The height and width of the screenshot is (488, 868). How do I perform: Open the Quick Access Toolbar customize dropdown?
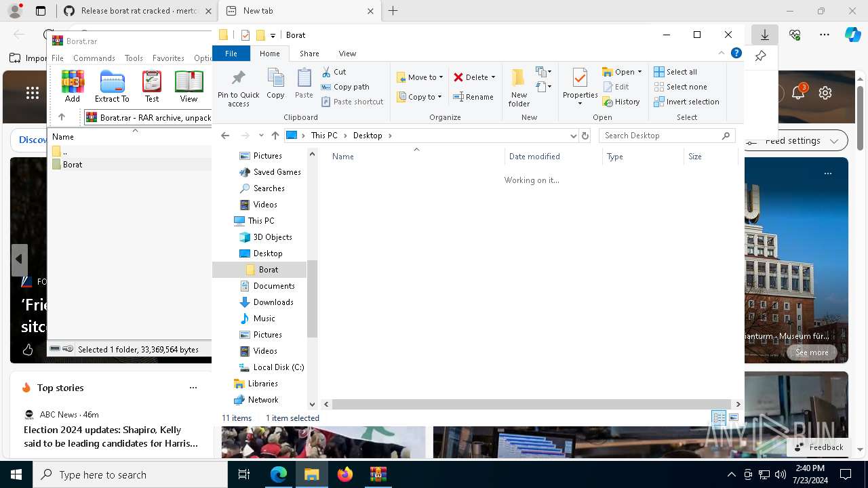(273, 35)
